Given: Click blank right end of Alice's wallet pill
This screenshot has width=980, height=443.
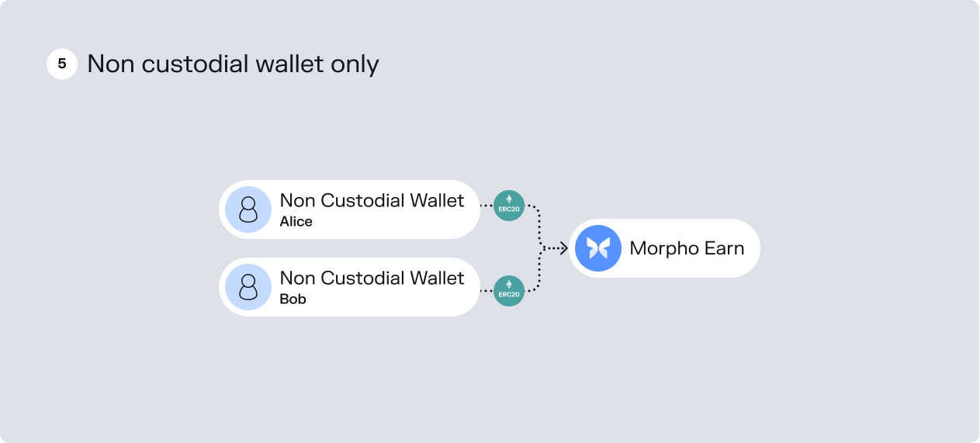Looking at the screenshot, I should click(472, 209).
